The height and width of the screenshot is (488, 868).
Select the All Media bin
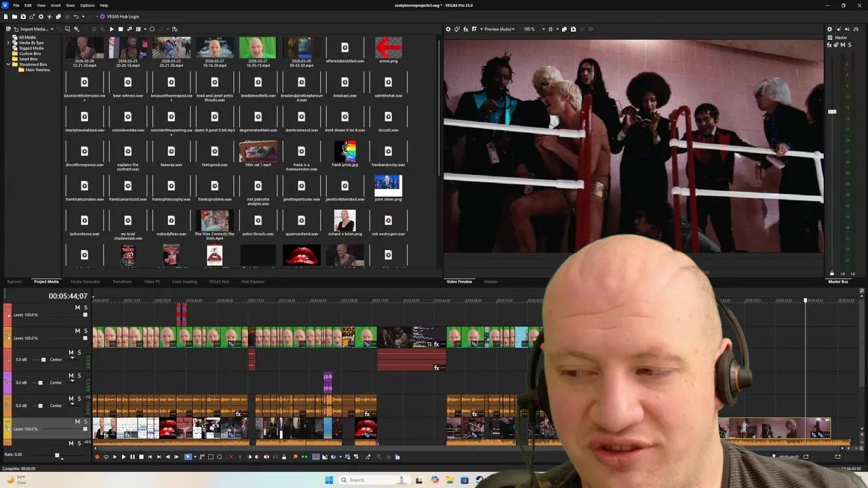tap(27, 37)
